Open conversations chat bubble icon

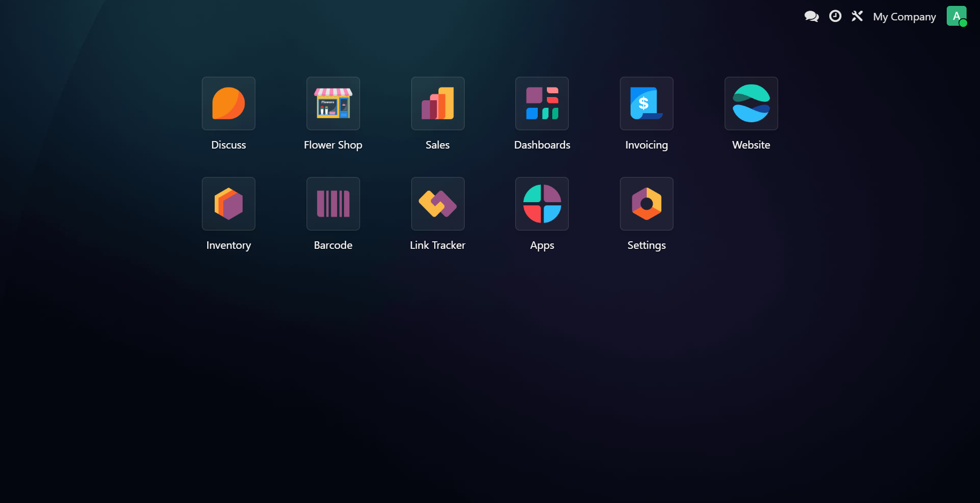(811, 17)
